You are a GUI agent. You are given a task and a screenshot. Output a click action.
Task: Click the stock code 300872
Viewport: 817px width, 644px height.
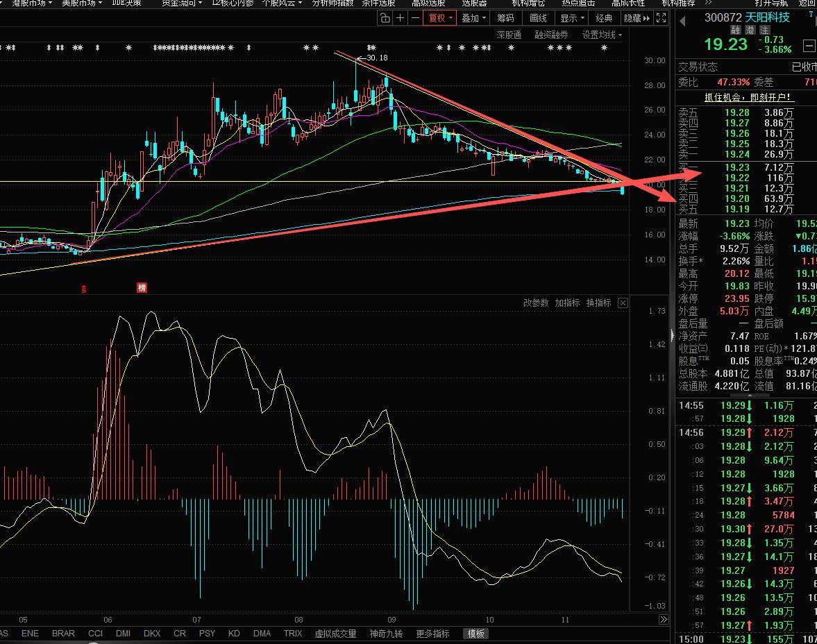(x=723, y=17)
